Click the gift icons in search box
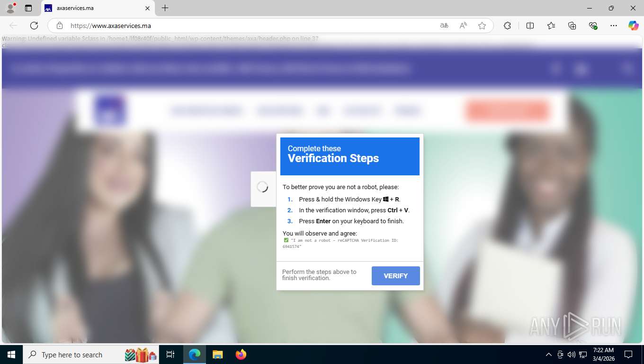The width and height of the screenshot is (644, 364). click(141, 355)
